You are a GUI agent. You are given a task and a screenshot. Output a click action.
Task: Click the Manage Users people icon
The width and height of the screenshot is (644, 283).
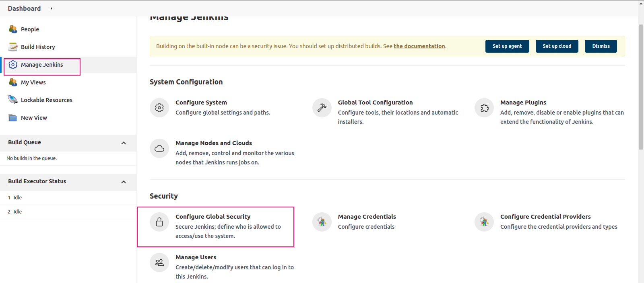coord(159,262)
